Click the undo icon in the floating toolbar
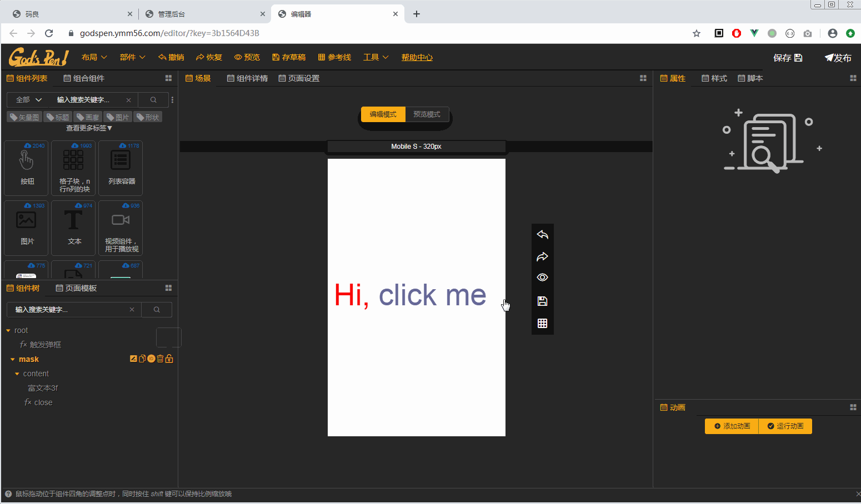The image size is (861, 504). (x=542, y=234)
